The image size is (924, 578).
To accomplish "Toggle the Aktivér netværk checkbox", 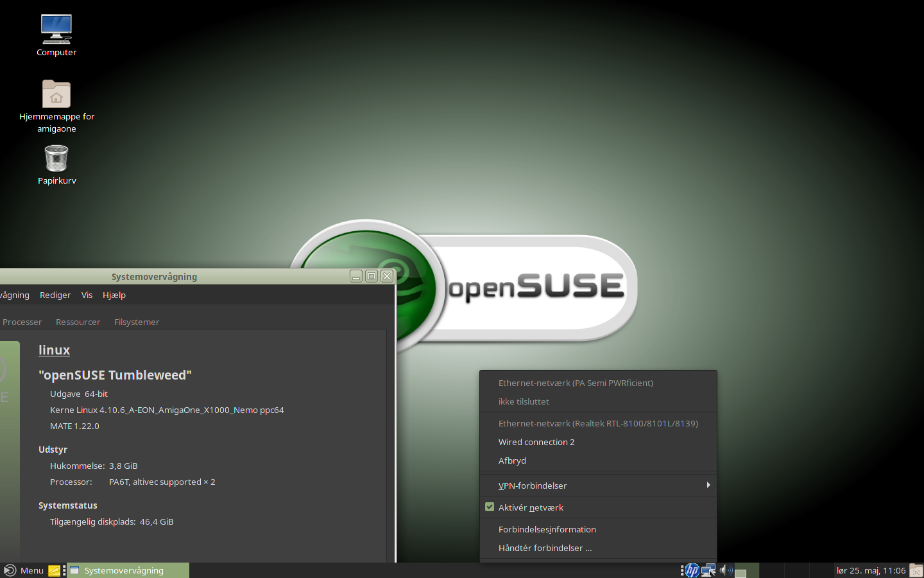I will 490,507.
